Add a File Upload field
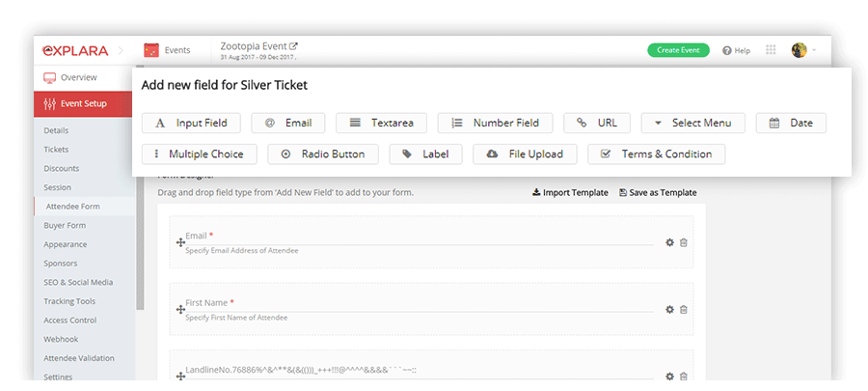 tap(525, 154)
